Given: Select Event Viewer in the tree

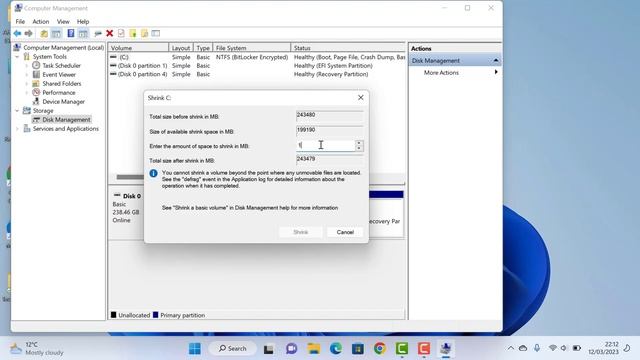Looking at the screenshot, I should (59, 75).
